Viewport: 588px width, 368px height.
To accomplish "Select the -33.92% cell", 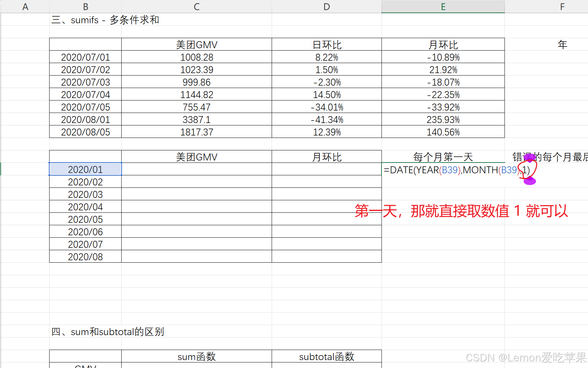I will coord(443,107).
